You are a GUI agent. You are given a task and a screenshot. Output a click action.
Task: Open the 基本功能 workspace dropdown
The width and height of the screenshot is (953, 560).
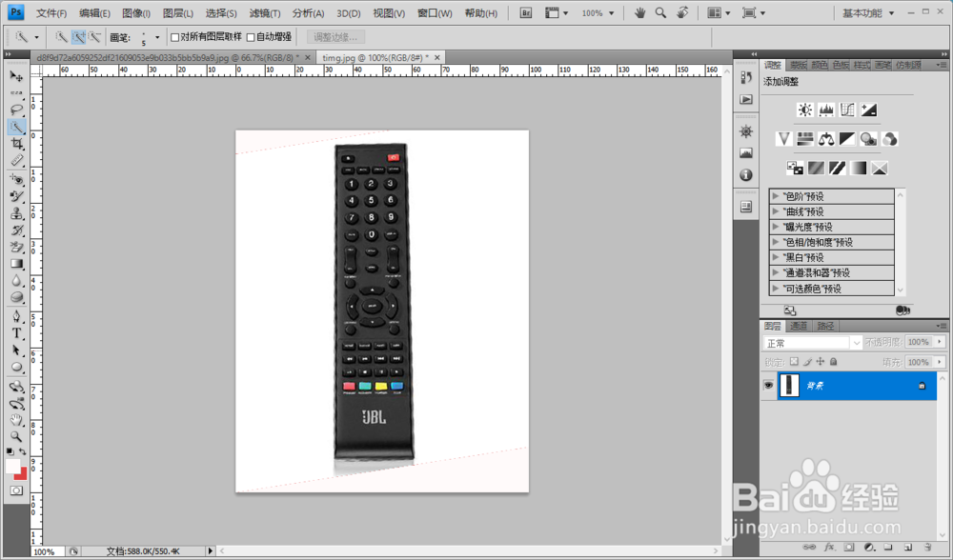point(868,12)
